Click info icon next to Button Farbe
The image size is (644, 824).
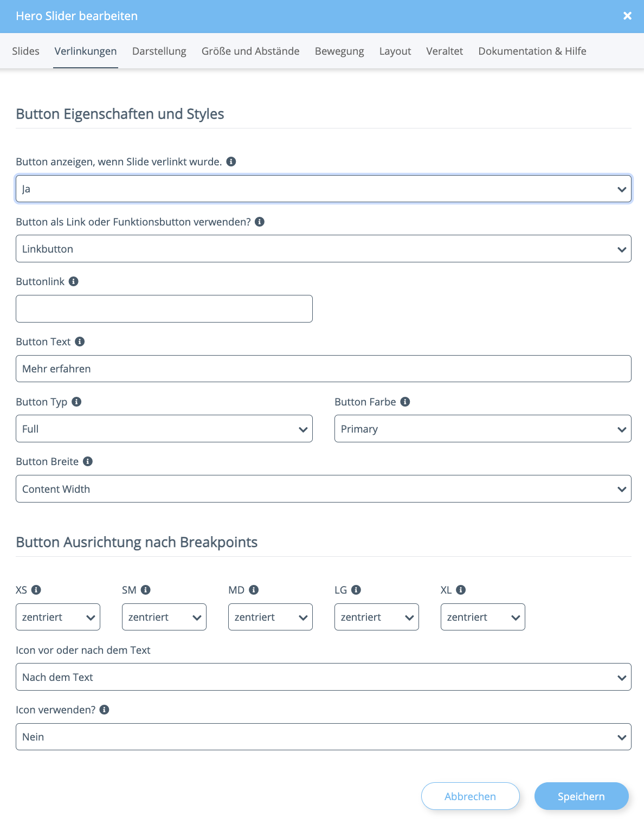pos(405,402)
